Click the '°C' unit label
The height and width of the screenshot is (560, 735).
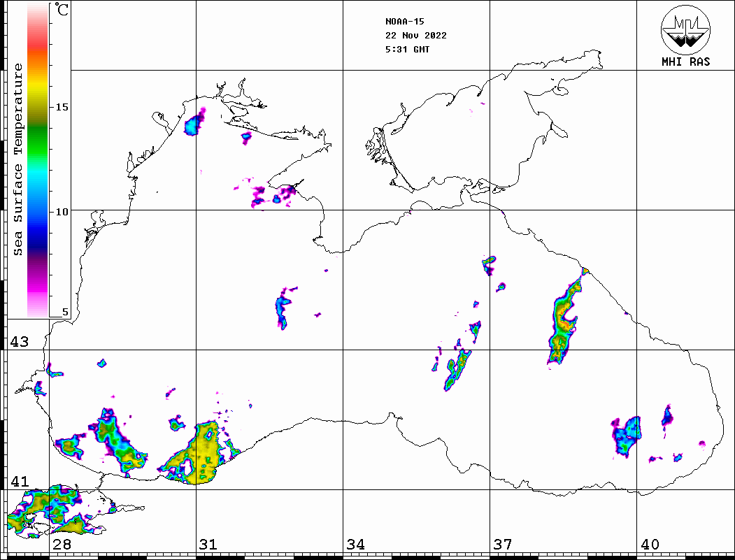tap(62, 9)
